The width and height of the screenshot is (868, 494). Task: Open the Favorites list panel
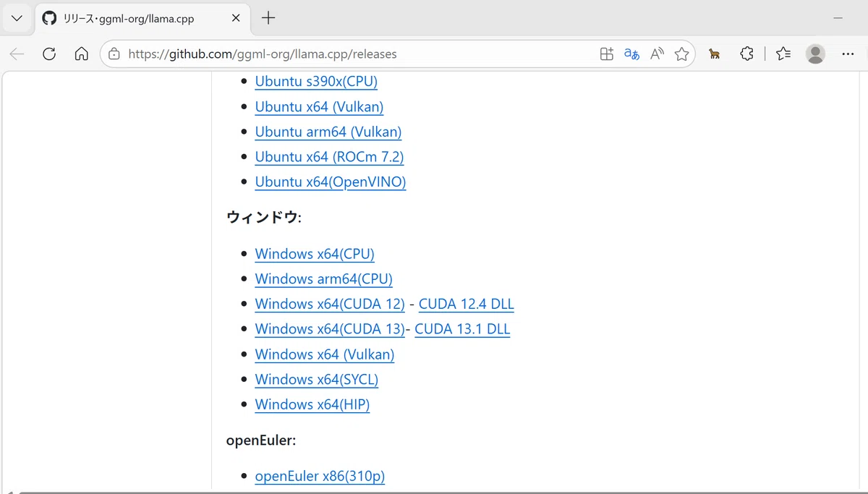click(783, 54)
